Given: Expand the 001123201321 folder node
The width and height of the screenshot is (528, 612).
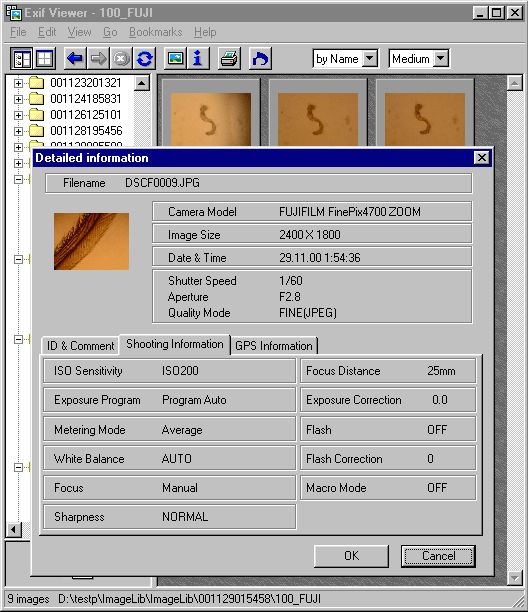Looking at the screenshot, I should 18,83.
